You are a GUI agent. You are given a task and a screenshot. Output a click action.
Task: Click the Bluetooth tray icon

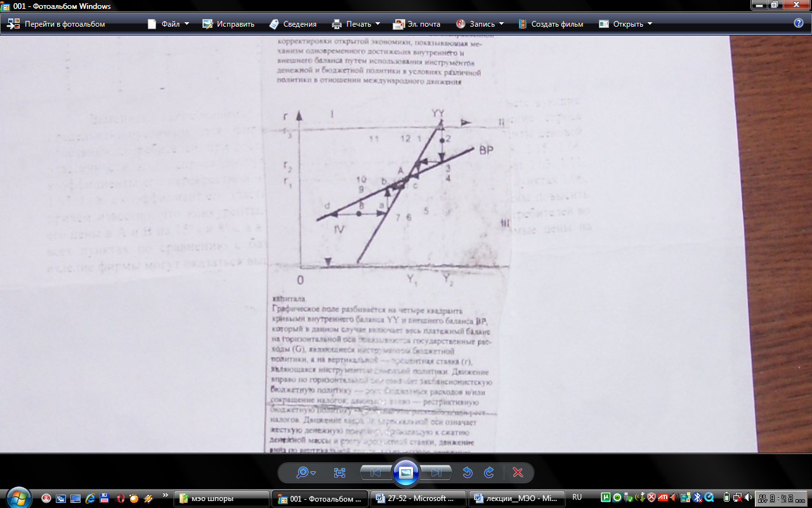coord(696,498)
